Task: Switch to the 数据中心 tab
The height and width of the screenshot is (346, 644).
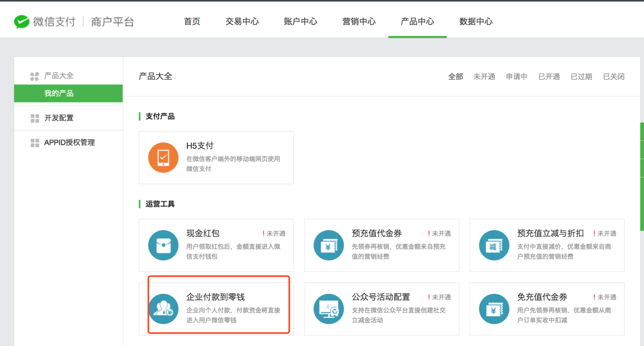Action: pyautogui.click(x=475, y=22)
